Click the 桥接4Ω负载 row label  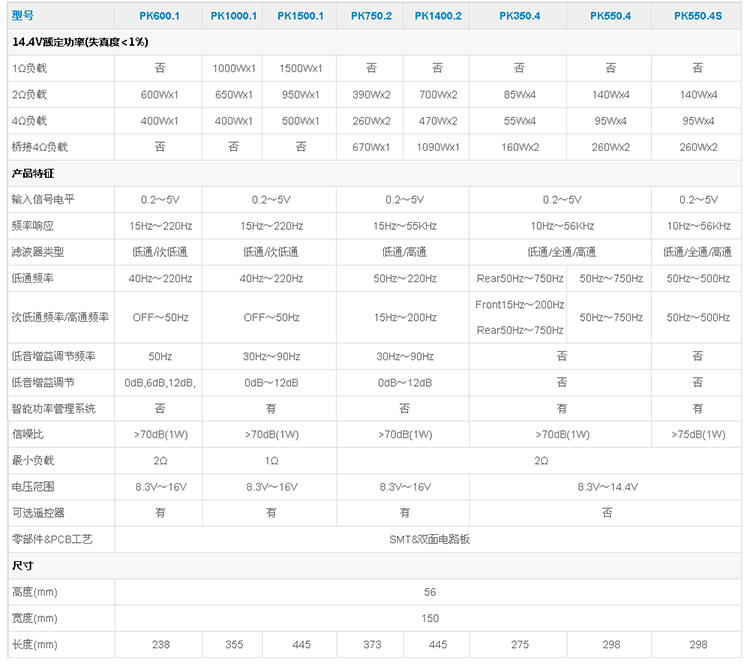click(x=40, y=147)
